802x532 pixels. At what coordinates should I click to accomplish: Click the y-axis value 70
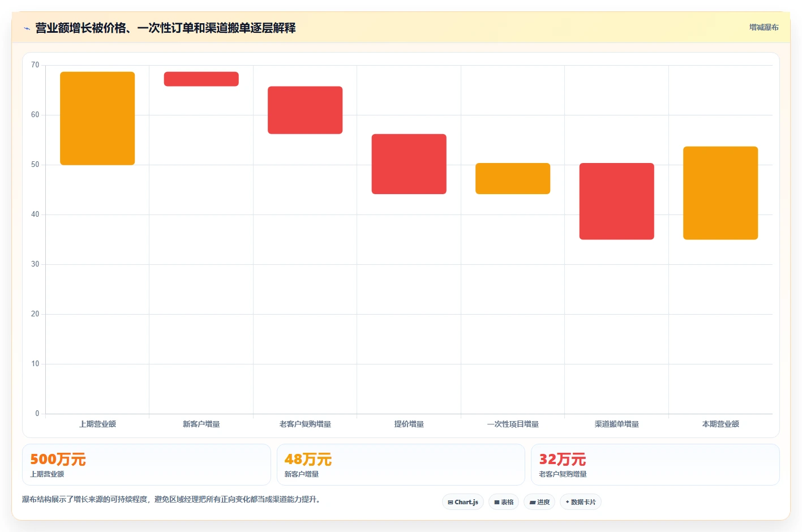35,65
